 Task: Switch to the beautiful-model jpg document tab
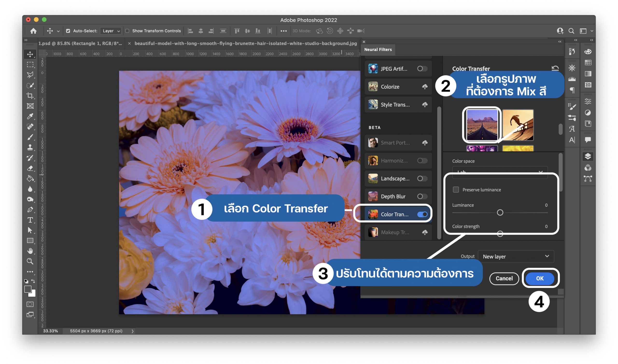[246, 43]
